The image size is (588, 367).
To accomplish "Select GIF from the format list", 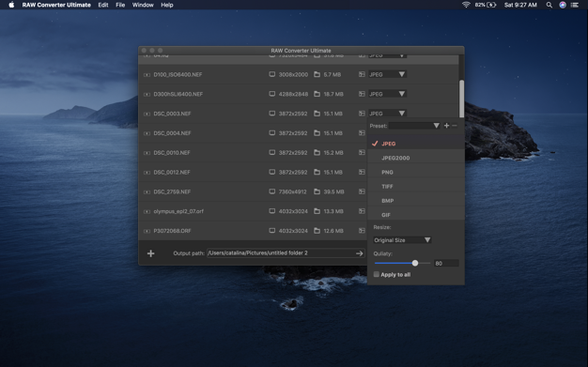I will pos(416,214).
